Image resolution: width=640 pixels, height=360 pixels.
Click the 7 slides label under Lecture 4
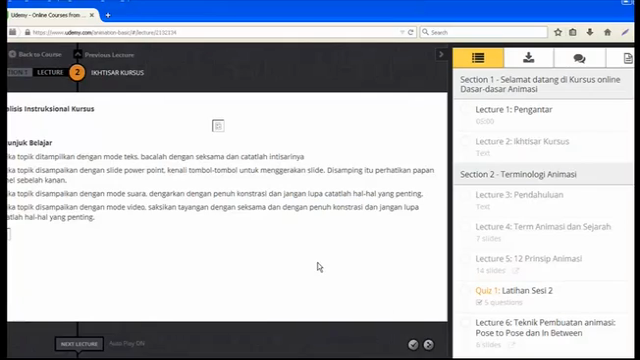[489, 238]
